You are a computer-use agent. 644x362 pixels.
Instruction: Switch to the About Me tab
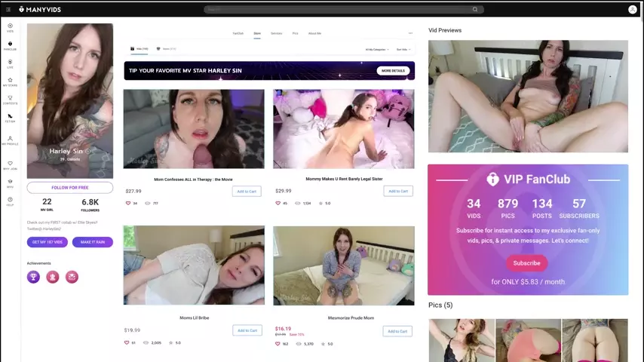pyautogui.click(x=314, y=33)
